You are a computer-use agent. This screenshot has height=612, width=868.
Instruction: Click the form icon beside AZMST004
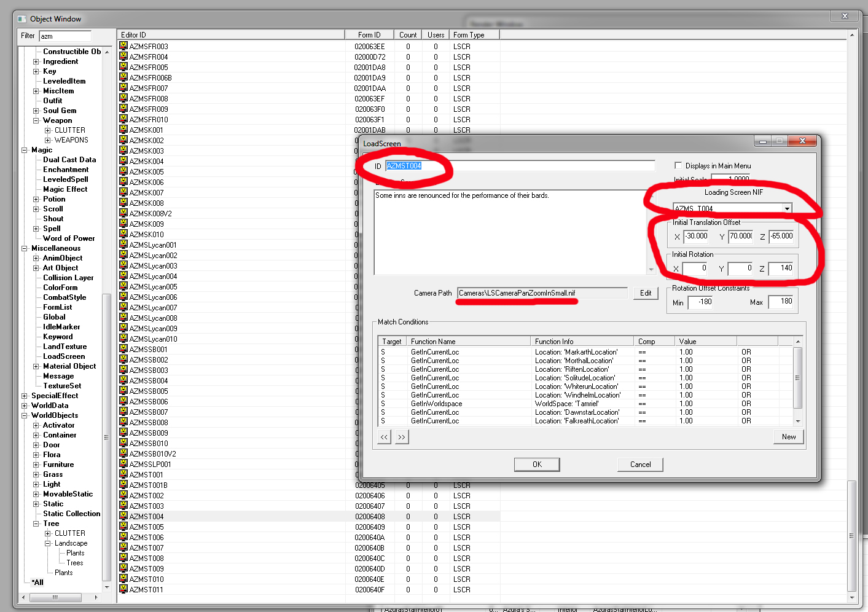(123, 516)
